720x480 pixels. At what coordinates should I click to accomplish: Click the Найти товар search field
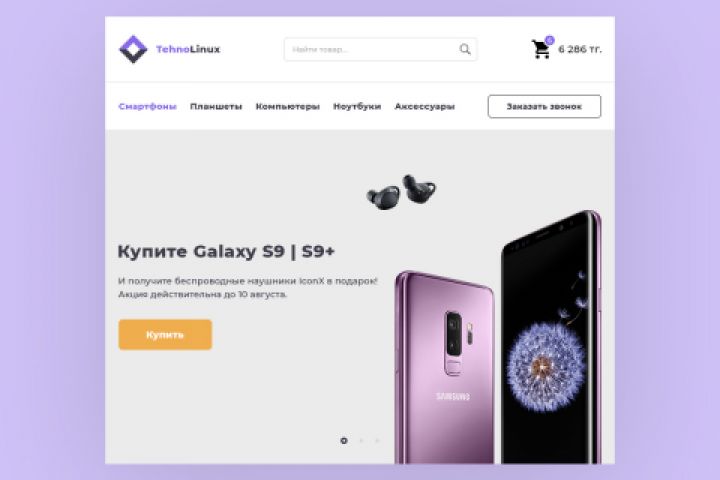tap(380, 49)
